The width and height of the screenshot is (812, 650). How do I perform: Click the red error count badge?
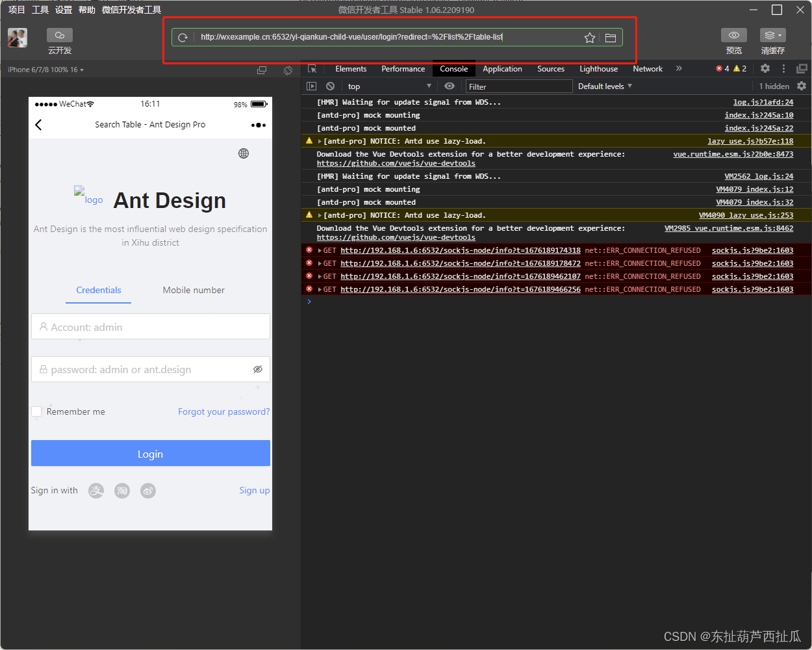(x=722, y=68)
